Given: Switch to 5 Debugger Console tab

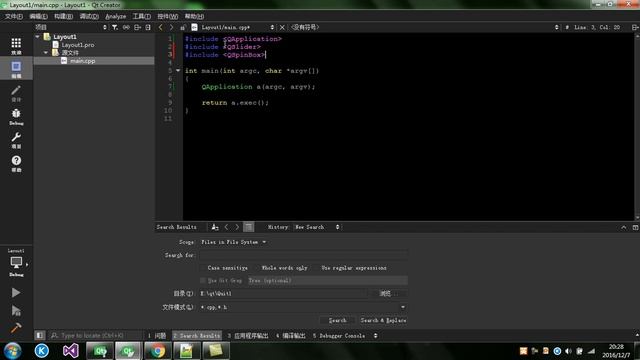Looking at the screenshot, I should (339, 336).
